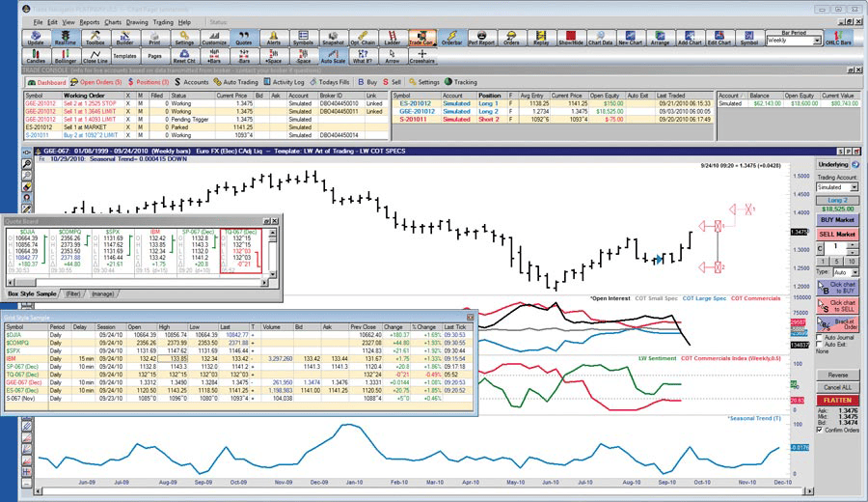Screen dimensions: 868x502
Task: Open the What If? tool
Action: point(363,56)
